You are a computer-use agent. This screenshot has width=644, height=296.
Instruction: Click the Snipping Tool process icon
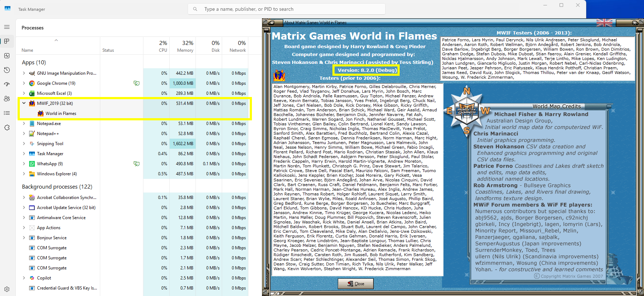(32, 144)
